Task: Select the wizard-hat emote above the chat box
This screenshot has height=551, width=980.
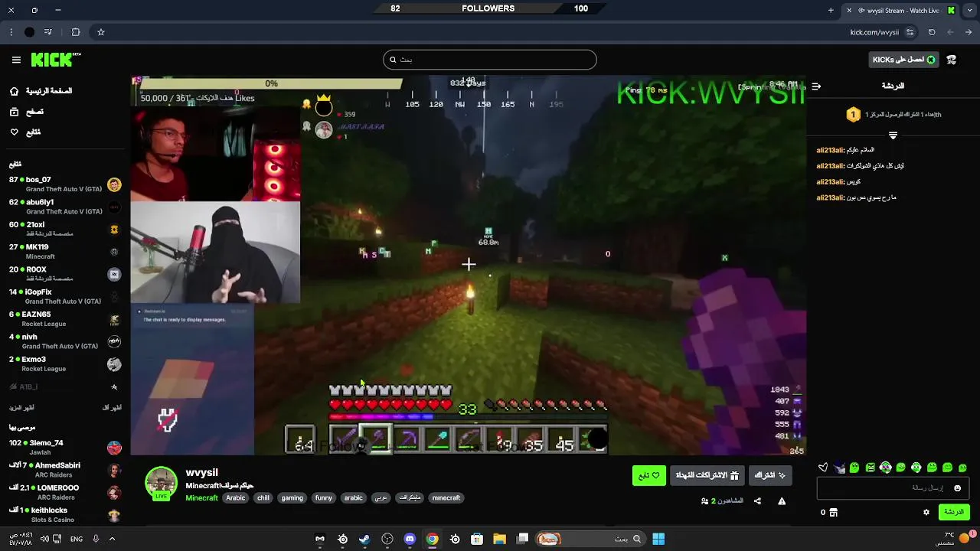Action: point(839,468)
